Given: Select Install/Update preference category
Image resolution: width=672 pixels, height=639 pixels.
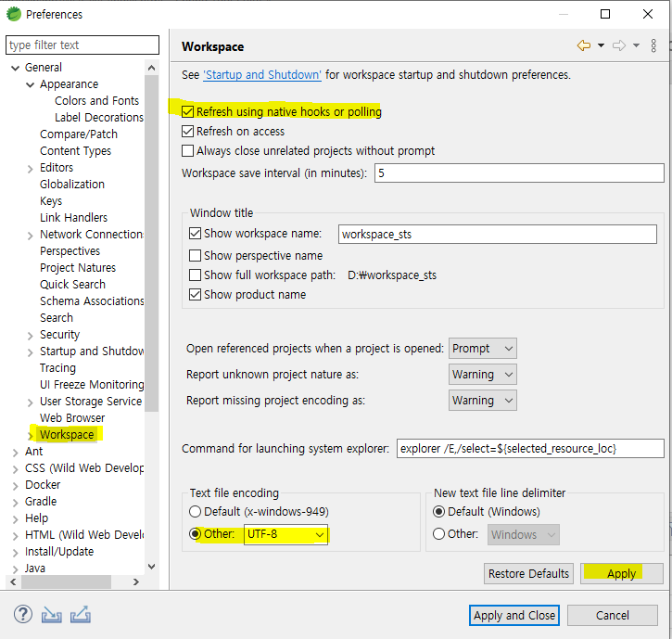Looking at the screenshot, I should pyautogui.click(x=59, y=552).
